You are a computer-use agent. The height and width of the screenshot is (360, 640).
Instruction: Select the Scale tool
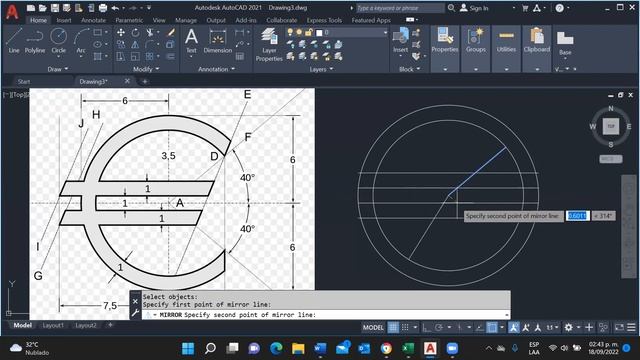click(135, 56)
